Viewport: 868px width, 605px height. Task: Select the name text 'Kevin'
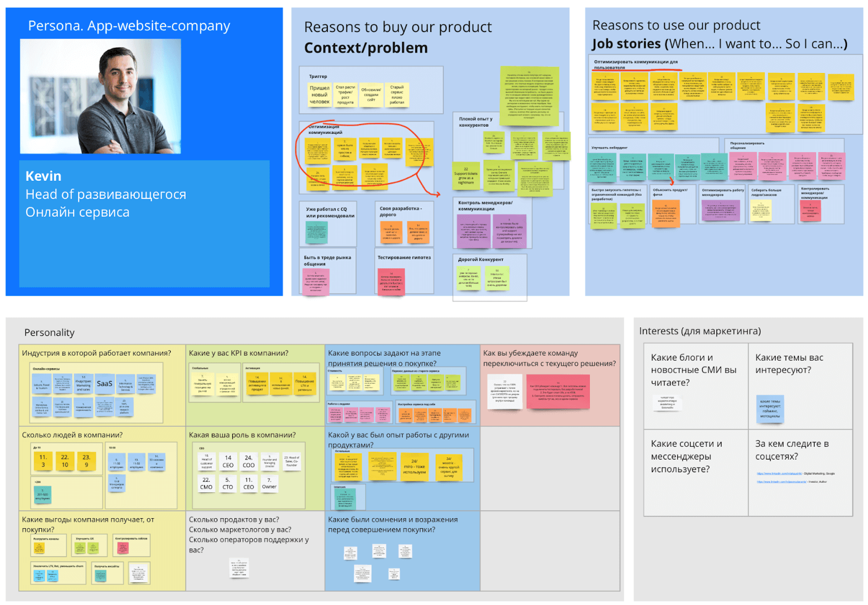(43, 176)
